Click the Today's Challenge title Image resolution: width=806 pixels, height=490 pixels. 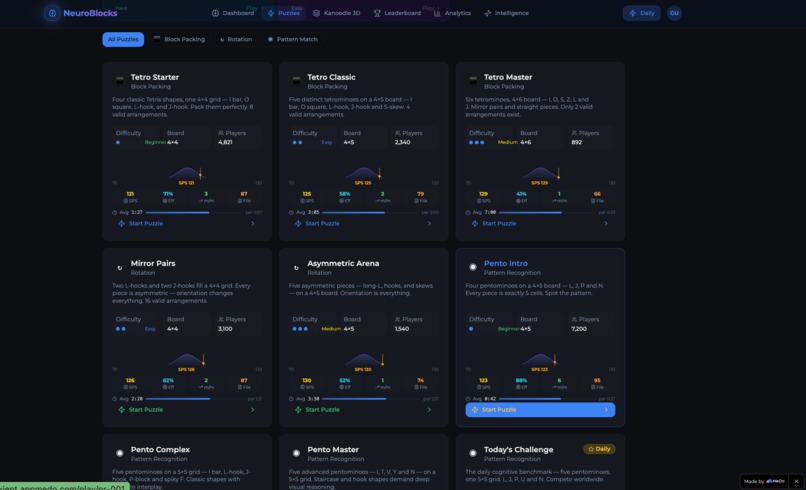519,449
